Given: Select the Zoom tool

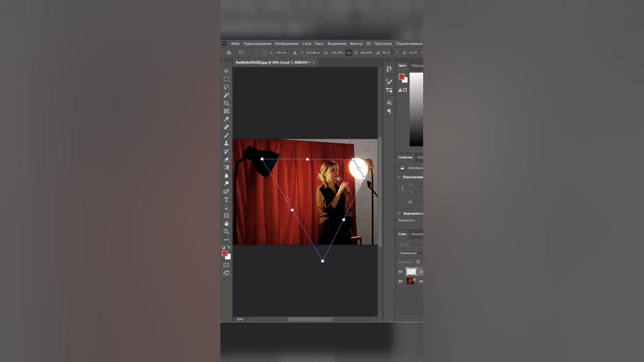Looking at the screenshot, I should coord(226,232).
